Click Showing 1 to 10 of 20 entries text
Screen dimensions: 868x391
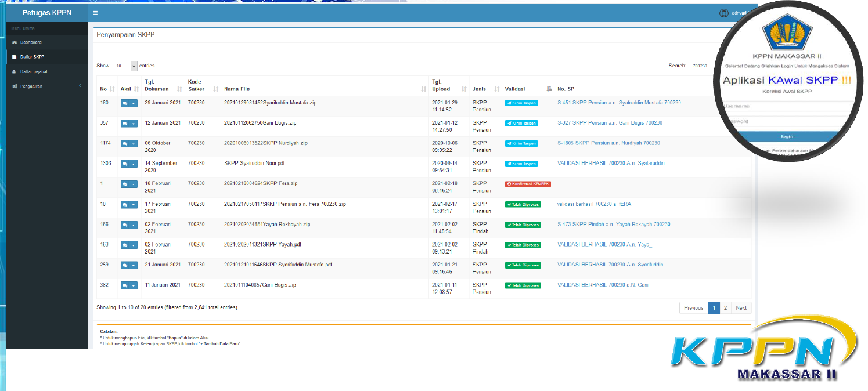pyautogui.click(x=167, y=307)
